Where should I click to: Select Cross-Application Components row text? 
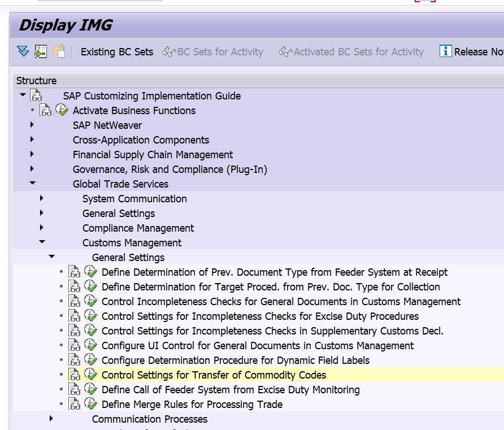(x=141, y=140)
